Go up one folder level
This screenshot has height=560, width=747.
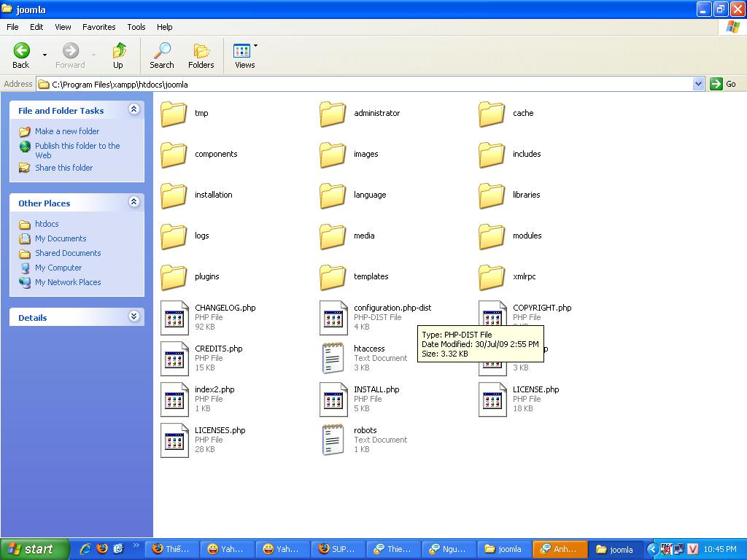(x=118, y=55)
